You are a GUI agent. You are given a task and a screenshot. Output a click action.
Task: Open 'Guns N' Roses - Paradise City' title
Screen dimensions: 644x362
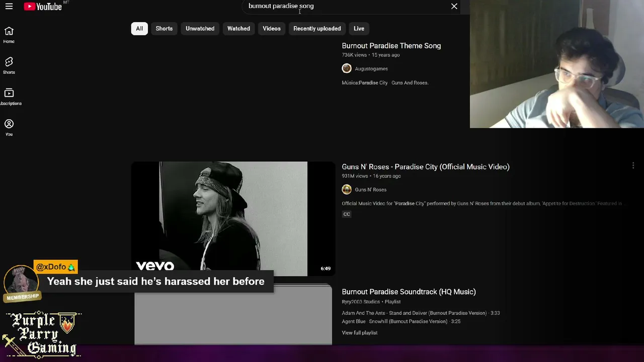click(426, 167)
